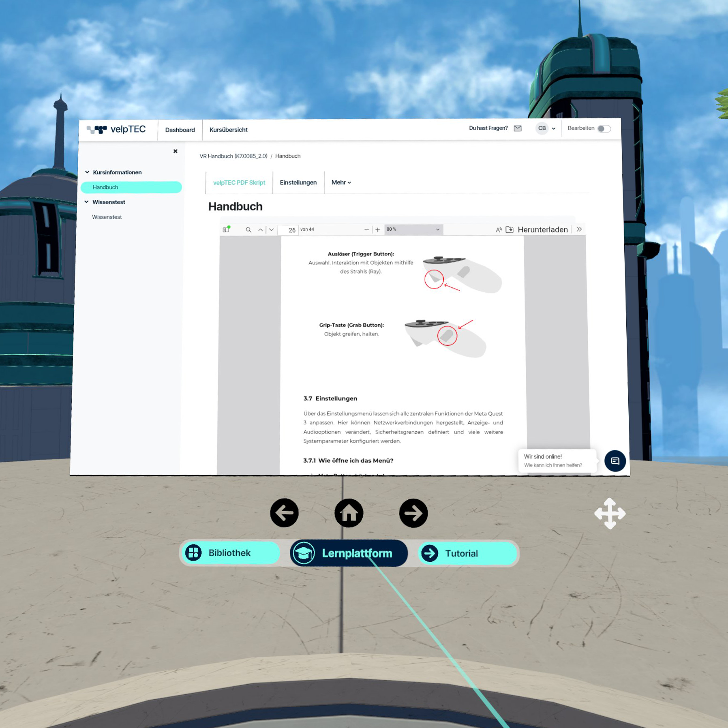Click the Handbuch breadcrumb entry

click(288, 156)
